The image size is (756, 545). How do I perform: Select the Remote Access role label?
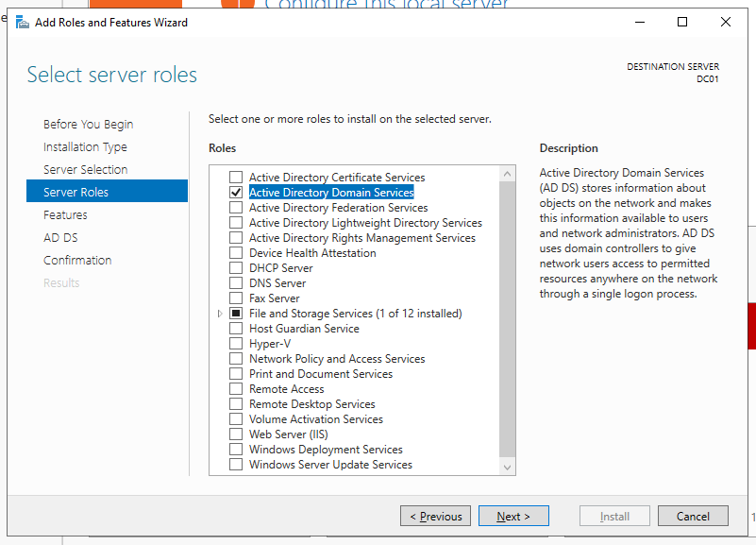coord(286,389)
